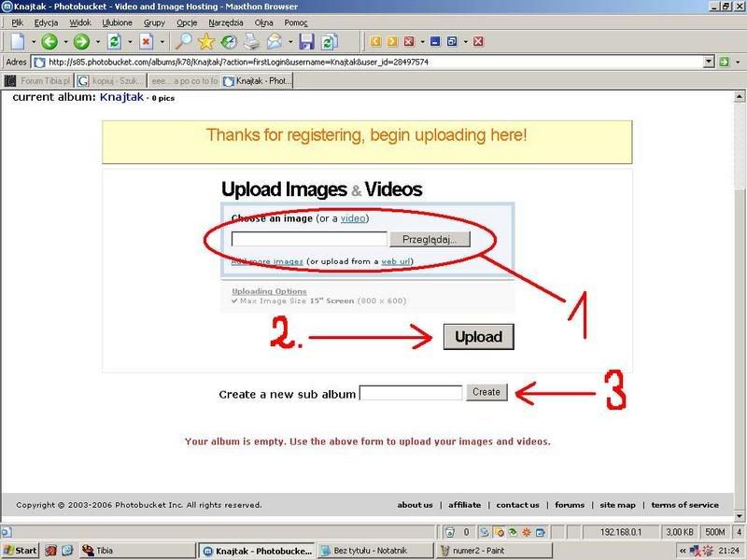Save page with the floppy disk icon

(x=307, y=41)
